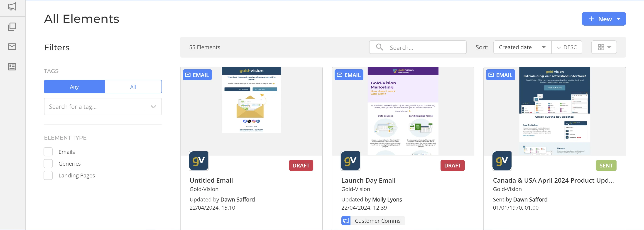
Task: Click the New button
Action: (x=604, y=19)
